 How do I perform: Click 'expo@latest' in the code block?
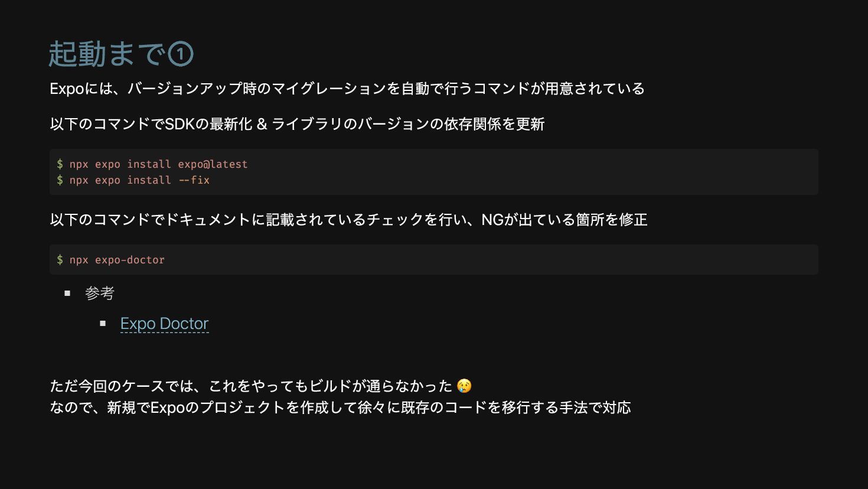(213, 164)
